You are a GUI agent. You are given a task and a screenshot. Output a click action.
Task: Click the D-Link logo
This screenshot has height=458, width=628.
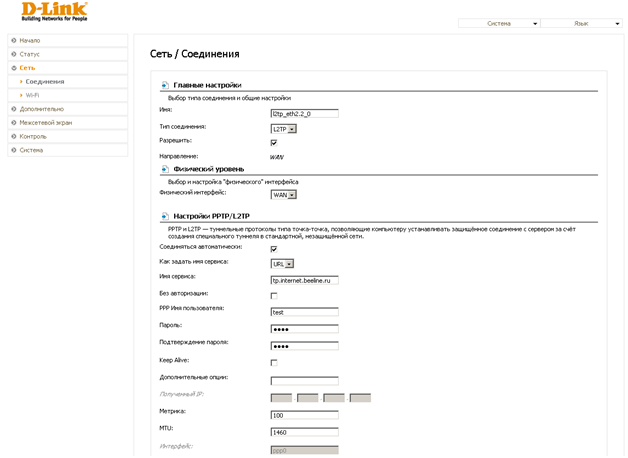(54, 11)
